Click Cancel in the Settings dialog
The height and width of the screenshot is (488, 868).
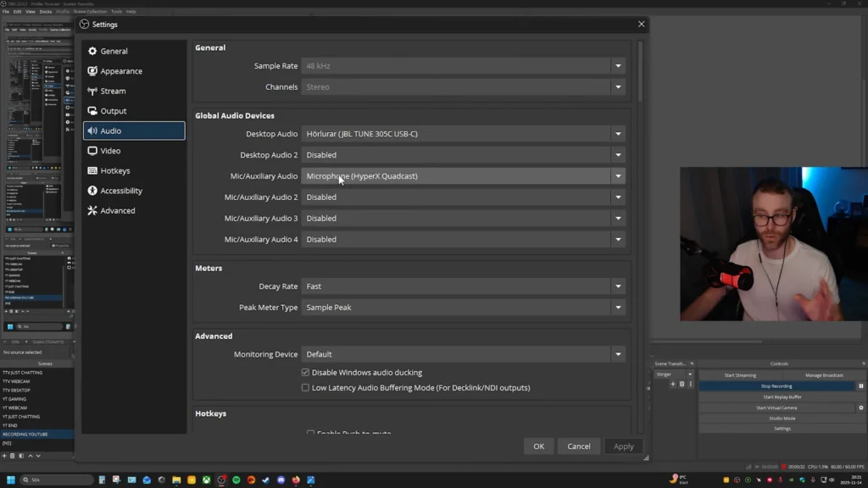pos(578,446)
